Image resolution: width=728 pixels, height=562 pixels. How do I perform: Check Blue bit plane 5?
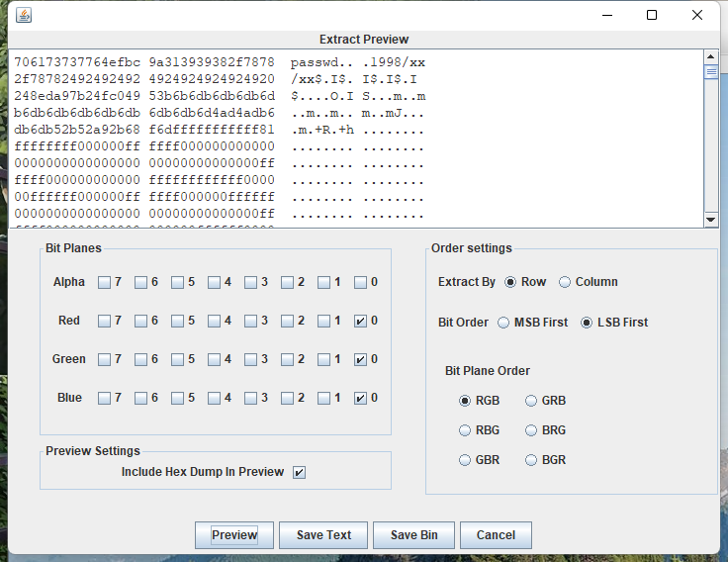[x=177, y=398]
